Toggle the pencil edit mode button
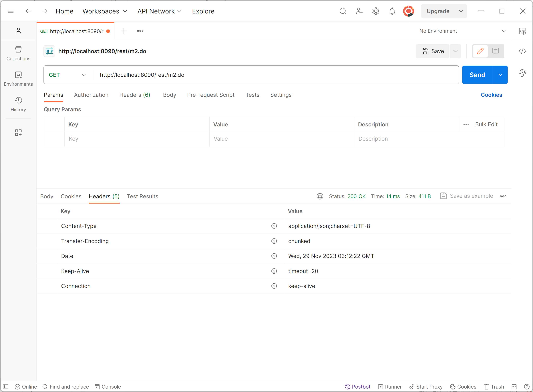 point(480,51)
